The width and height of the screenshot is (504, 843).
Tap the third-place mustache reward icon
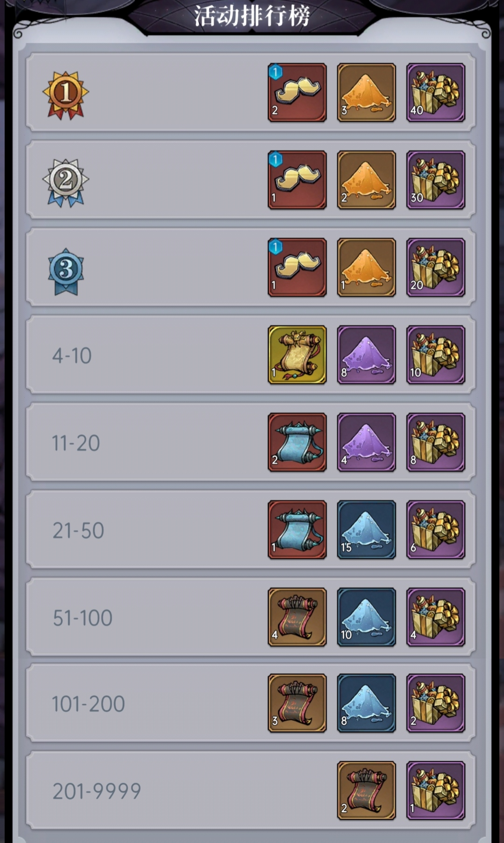(297, 267)
